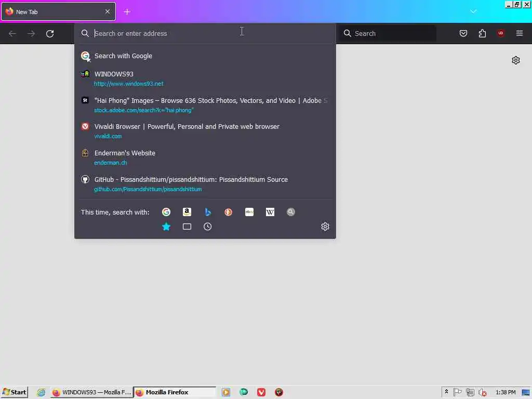Click the new tab personalize gear icon
This screenshot has width=532, height=399.
pos(516,60)
